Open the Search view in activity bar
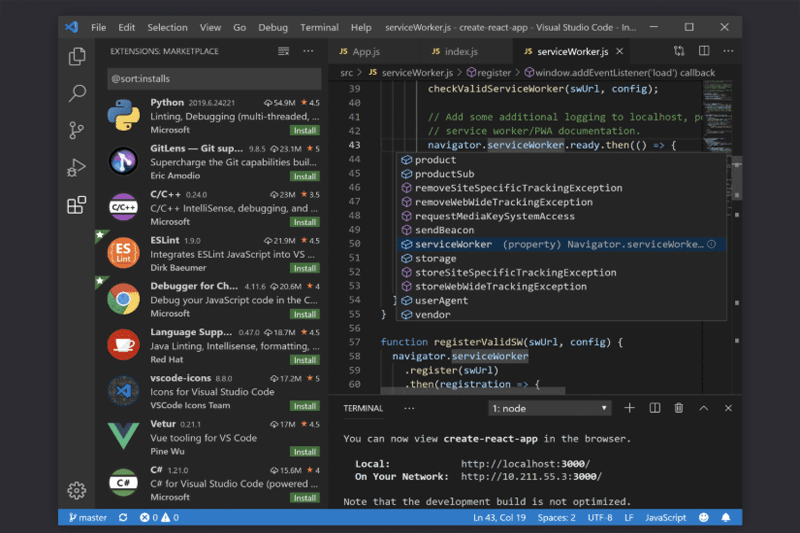The height and width of the screenshot is (533, 800). (77, 94)
